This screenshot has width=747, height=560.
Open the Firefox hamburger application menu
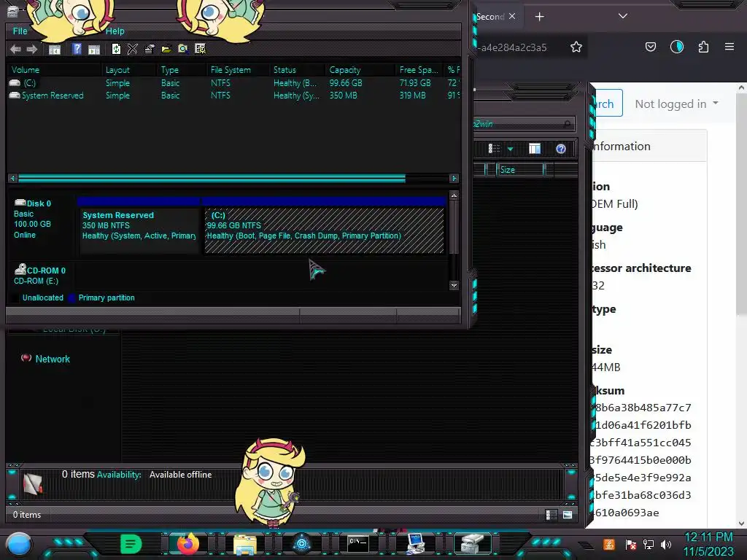pos(729,47)
